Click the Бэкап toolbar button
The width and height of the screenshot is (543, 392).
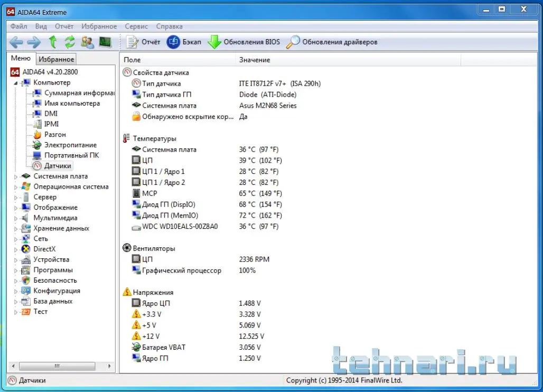pyautogui.click(x=184, y=42)
